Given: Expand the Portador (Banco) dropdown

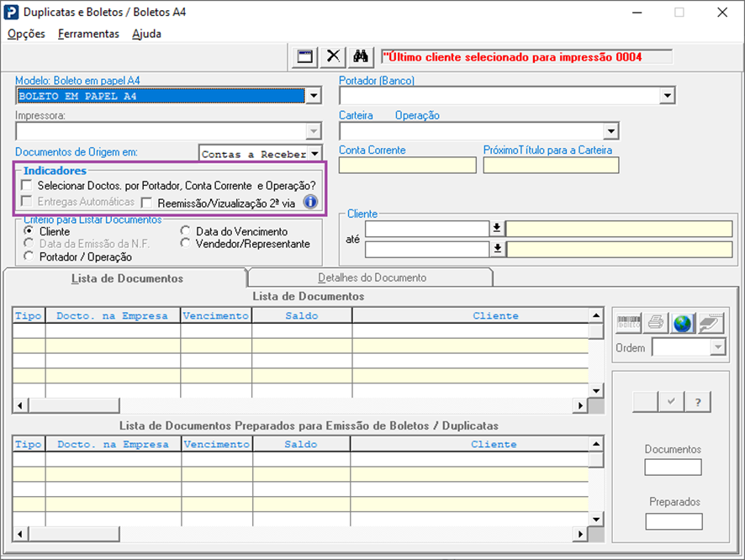Looking at the screenshot, I should (667, 96).
